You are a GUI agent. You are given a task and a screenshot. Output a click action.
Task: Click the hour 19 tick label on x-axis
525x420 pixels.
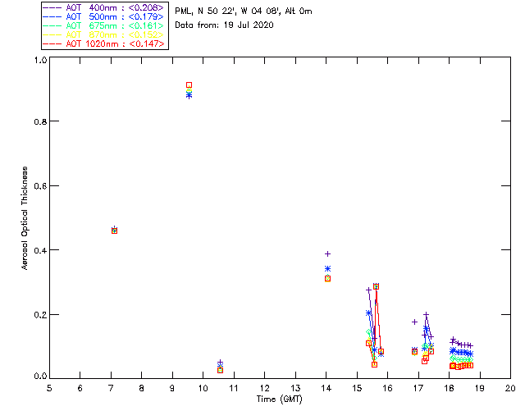click(x=480, y=388)
